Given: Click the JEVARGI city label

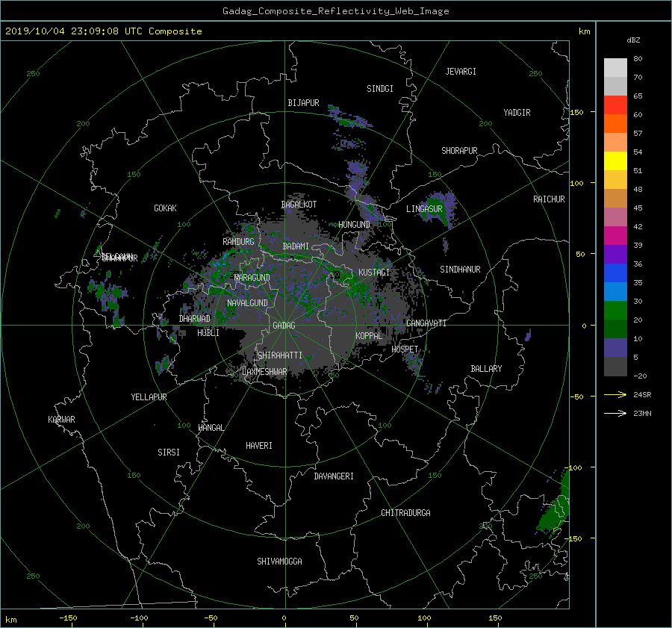Looking at the screenshot, I should pos(461,72).
